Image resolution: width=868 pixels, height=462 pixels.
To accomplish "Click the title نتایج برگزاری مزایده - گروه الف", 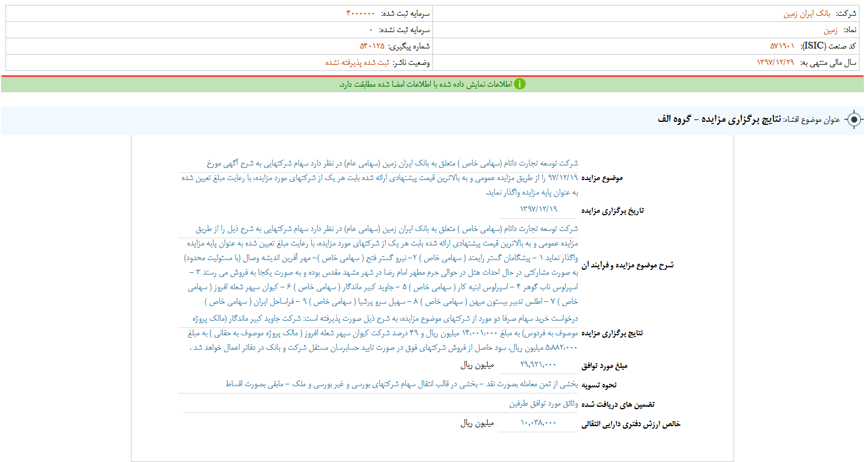I will click(720, 119).
